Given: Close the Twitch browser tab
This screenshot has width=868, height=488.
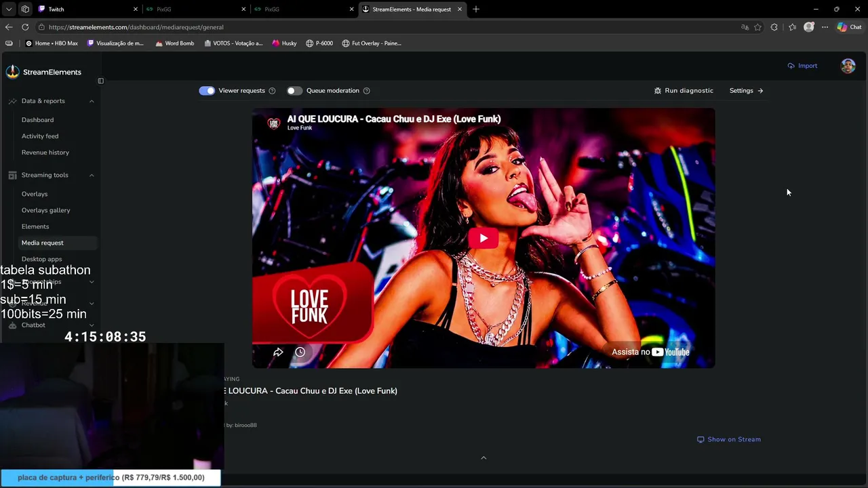Looking at the screenshot, I should (136, 9).
